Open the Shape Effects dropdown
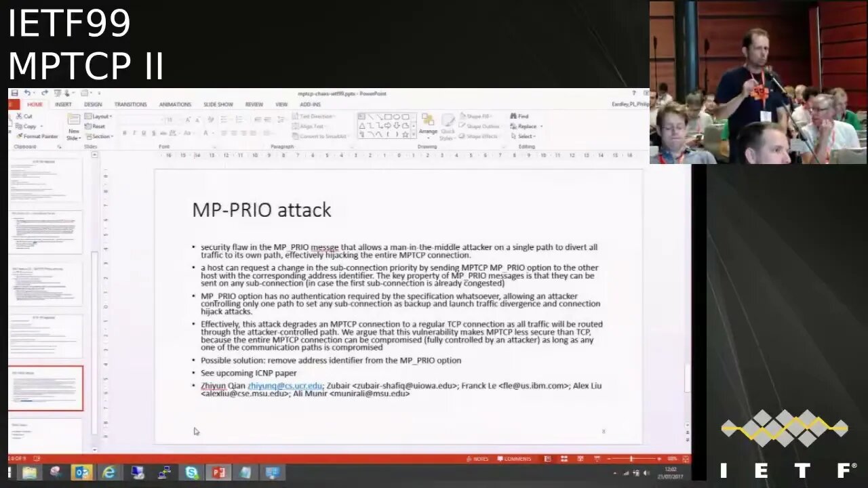The image size is (868, 488). tap(478, 136)
